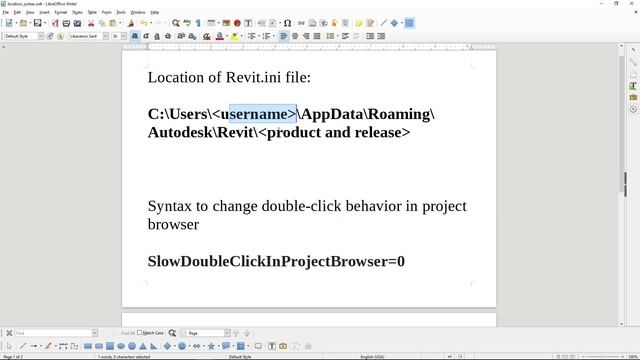The image size is (640, 360).
Task: Toggle Underline formatting
Action: (x=157, y=36)
